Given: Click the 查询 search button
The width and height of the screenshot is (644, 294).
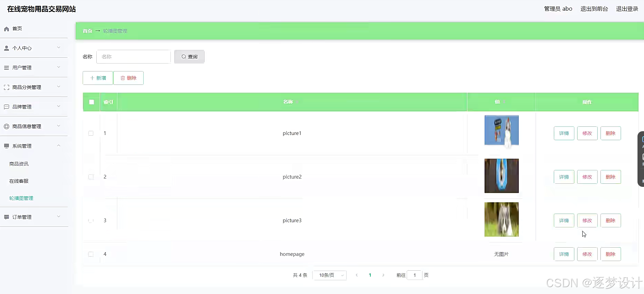Looking at the screenshot, I should point(189,57).
